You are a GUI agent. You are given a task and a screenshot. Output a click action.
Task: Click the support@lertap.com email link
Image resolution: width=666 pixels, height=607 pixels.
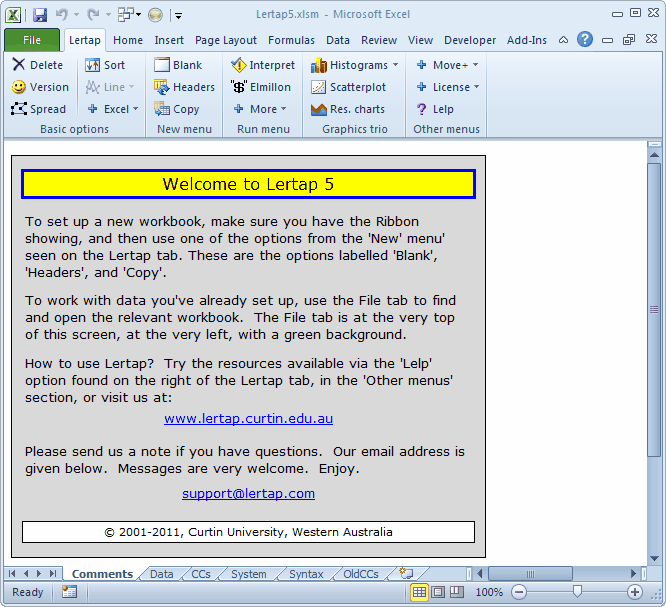pyautogui.click(x=248, y=493)
